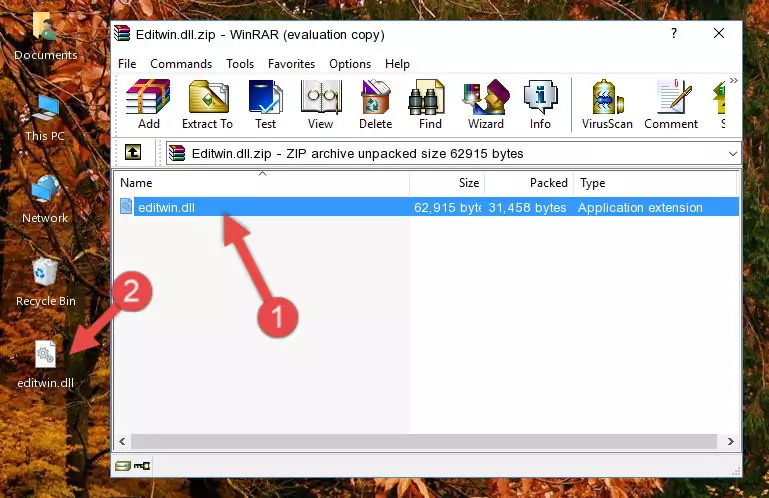Open the Help menu

397,64
